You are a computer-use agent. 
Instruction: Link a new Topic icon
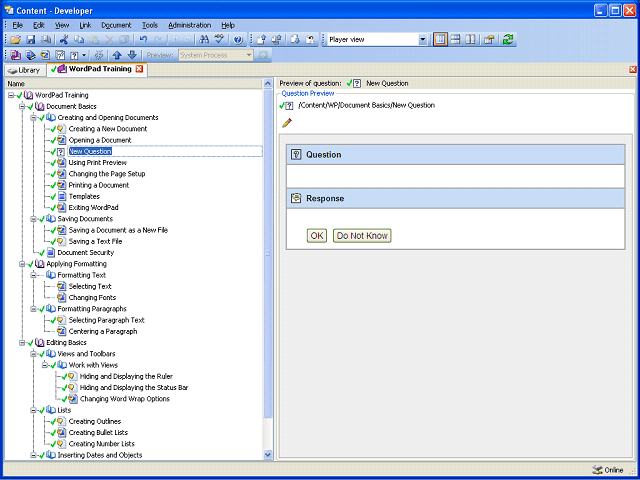(45, 55)
